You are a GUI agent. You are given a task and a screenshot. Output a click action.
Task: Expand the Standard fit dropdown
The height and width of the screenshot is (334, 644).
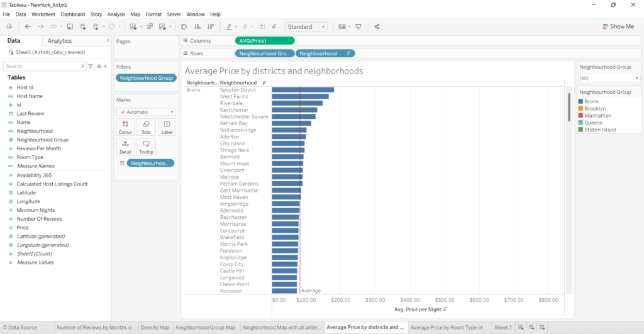pos(323,27)
